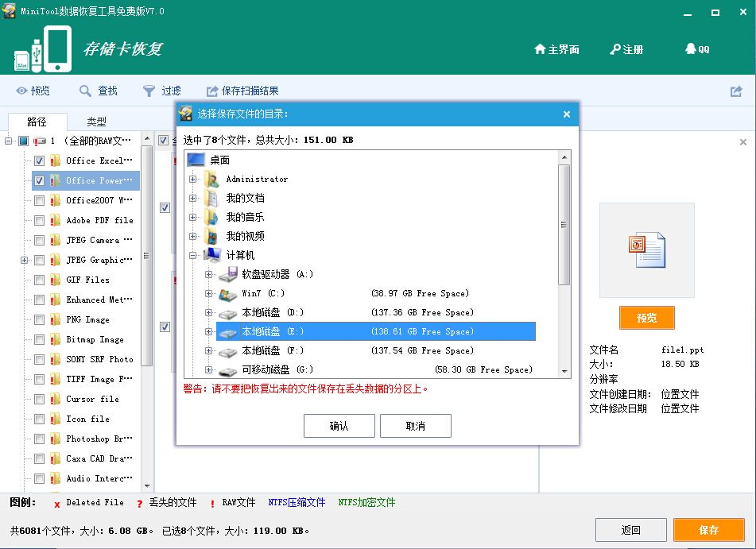Check the GIF Files checkbox
The height and width of the screenshot is (549, 756).
click(39, 280)
